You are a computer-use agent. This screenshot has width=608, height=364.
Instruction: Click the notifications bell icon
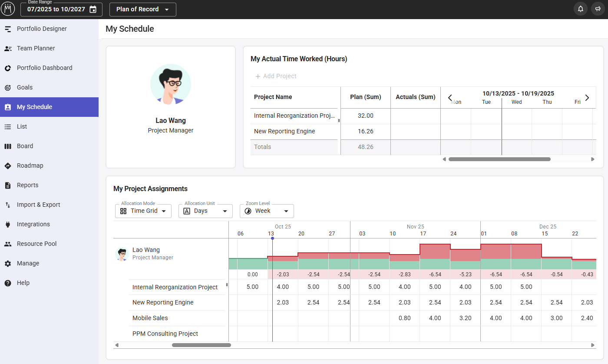click(580, 9)
